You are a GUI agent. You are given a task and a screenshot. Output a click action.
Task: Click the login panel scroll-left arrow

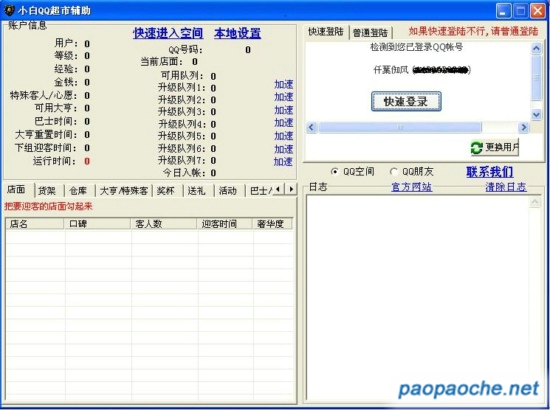[311, 127]
